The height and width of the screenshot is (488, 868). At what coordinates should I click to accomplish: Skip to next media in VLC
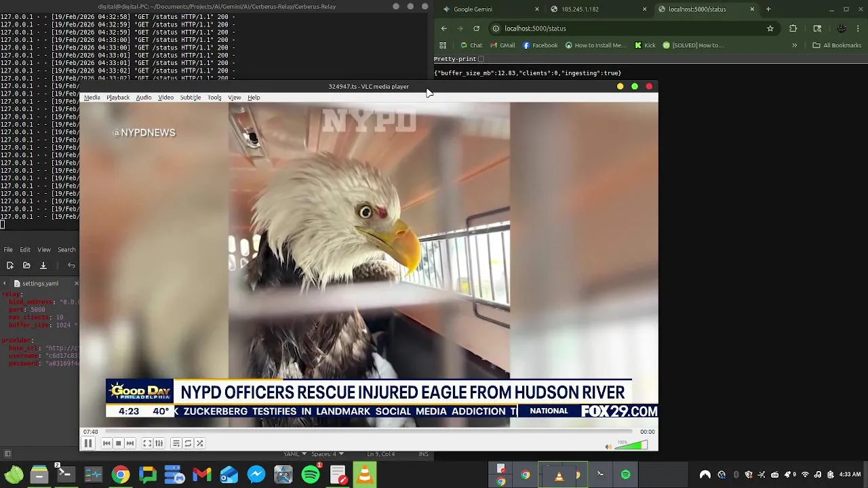pyautogui.click(x=130, y=443)
